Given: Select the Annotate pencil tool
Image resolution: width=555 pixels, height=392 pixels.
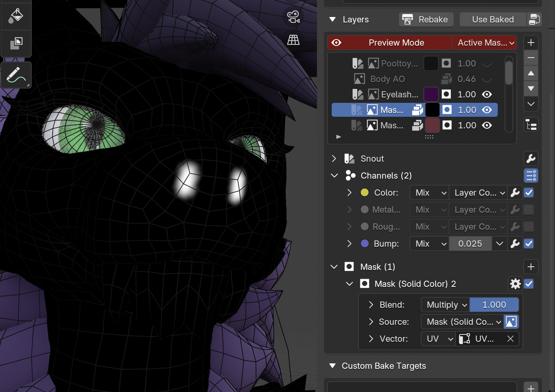Looking at the screenshot, I should [16, 75].
